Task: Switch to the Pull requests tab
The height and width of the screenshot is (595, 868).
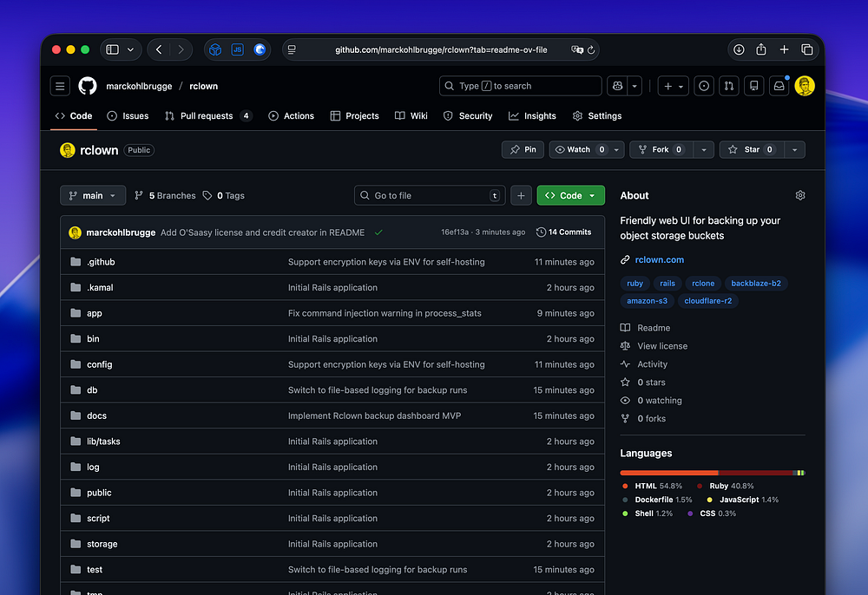Action: [x=207, y=116]
